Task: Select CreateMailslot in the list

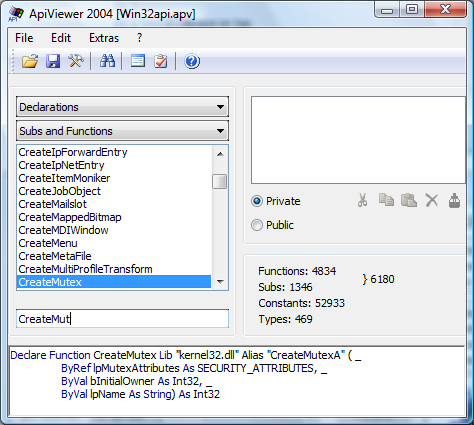Action: [114, 204]
